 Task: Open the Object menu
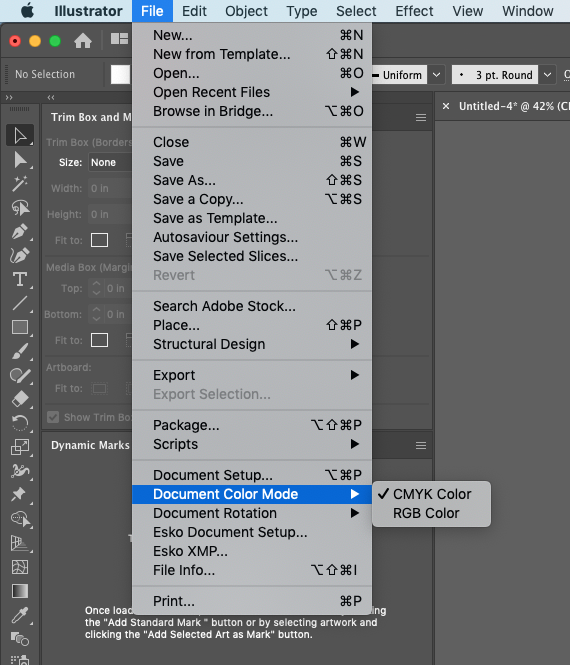246,11
